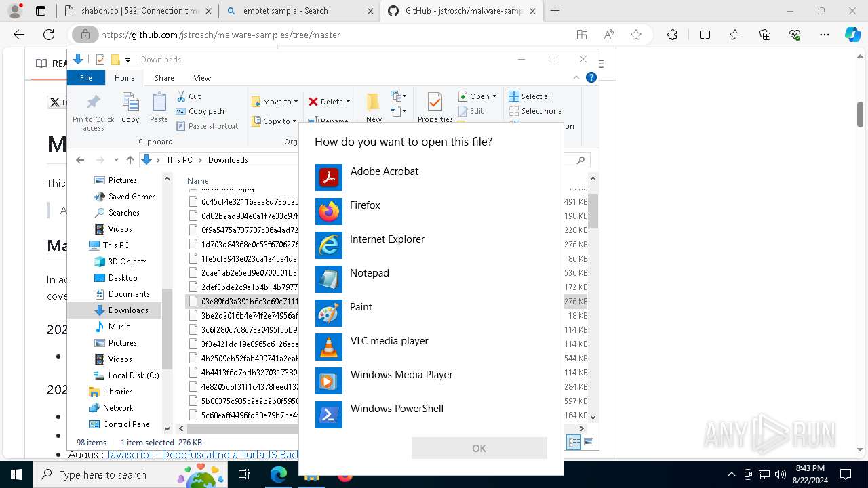Open Copilot icon in Edge toolbar
The width and height of the screenshot is (868, 488).
pyautogui.click(x=852, y=35)
